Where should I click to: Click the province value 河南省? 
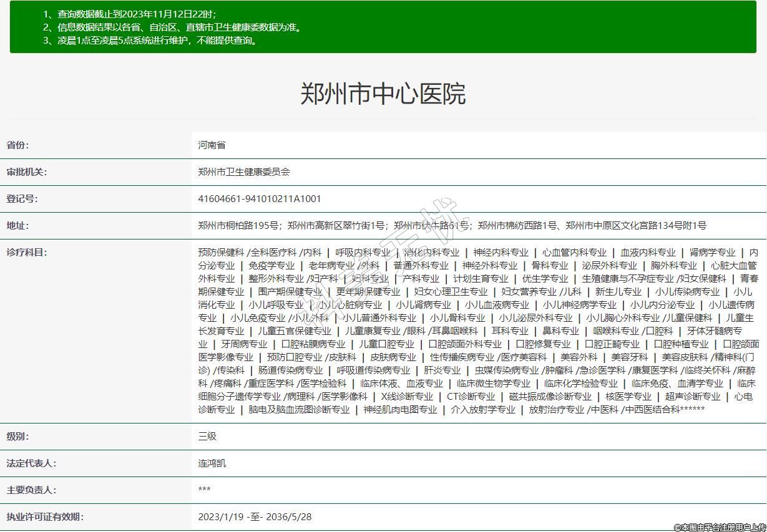tap(212, 145)
